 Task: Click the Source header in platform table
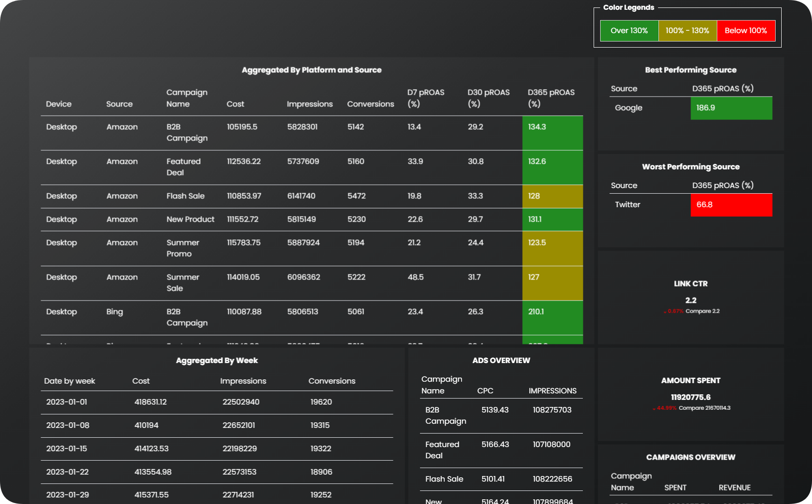[x=119, y=104]
